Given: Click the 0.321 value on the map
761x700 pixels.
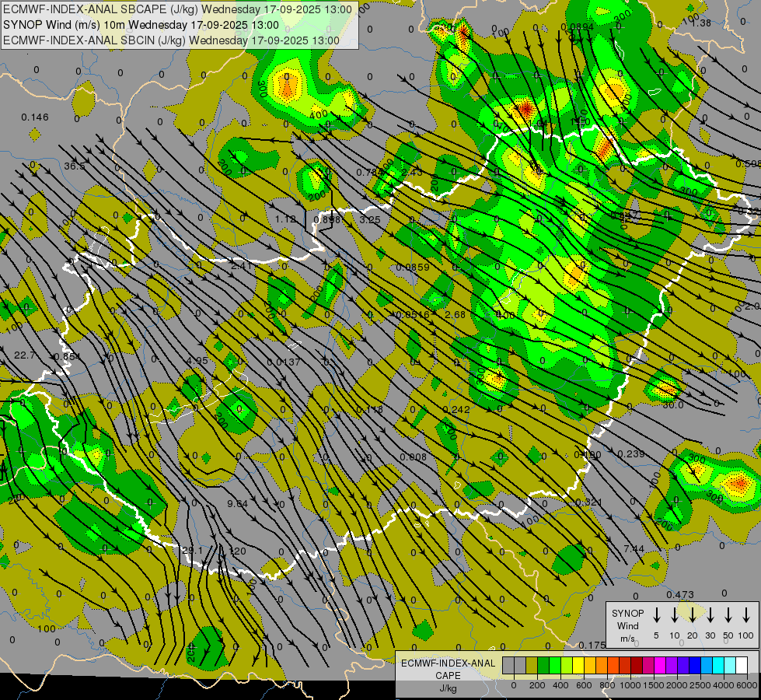Looking at the screenshot, I should 588,502.
